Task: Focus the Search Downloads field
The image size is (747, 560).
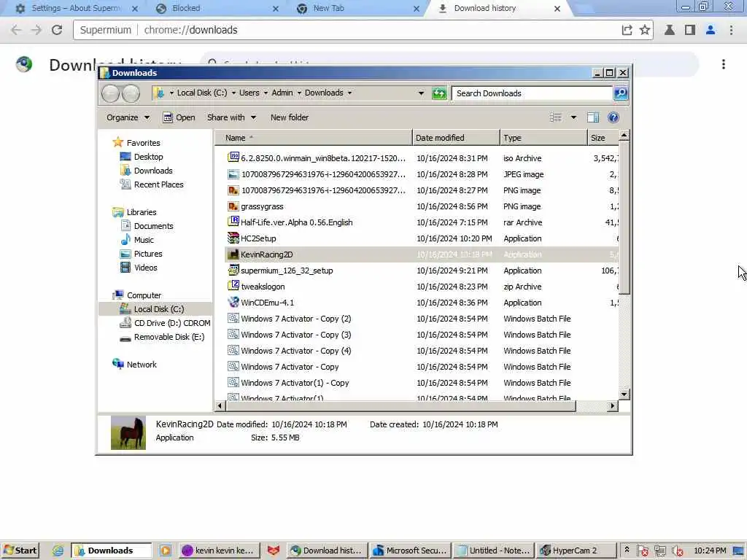Action: (532, 93)
